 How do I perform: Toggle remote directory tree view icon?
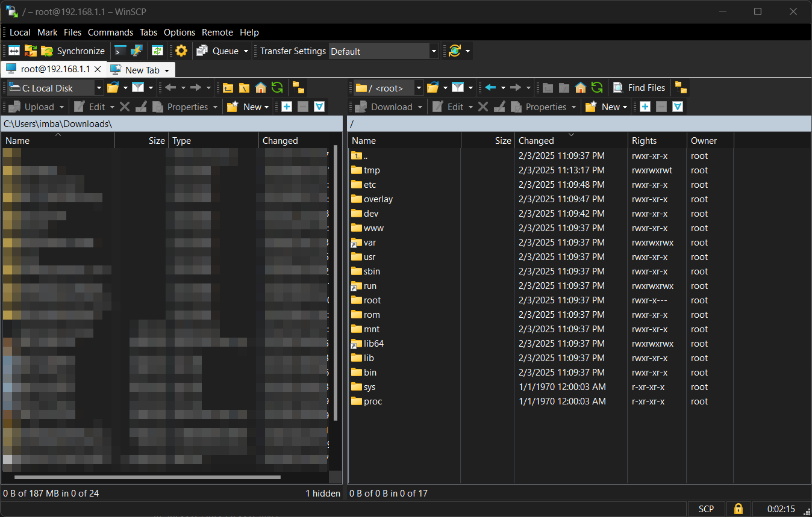(681, 88)
